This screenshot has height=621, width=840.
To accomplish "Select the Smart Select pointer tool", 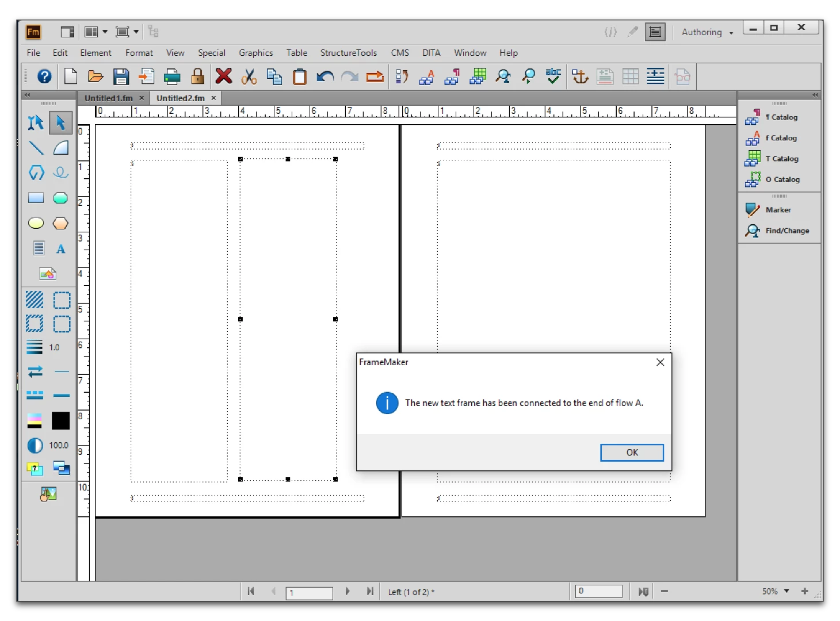I will [x=36, y=122].
